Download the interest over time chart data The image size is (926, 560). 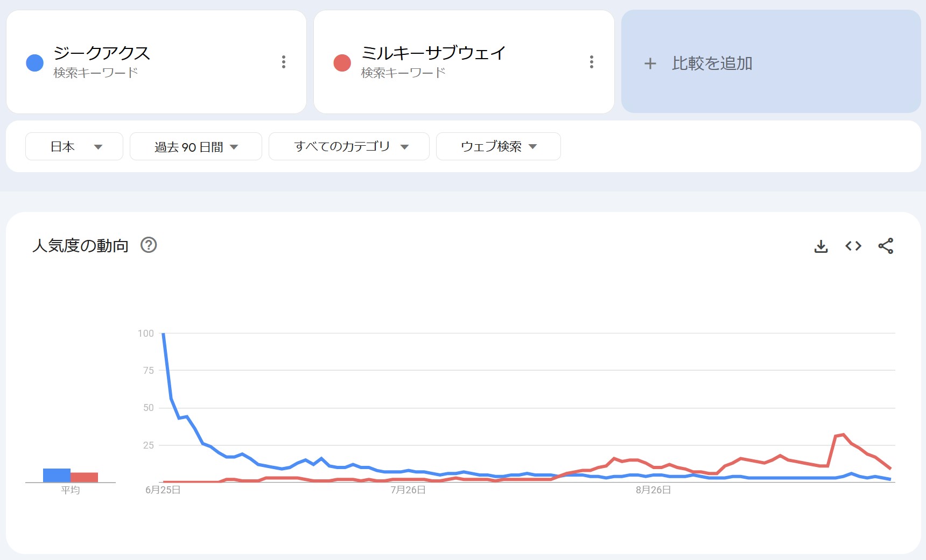[821, 246]
